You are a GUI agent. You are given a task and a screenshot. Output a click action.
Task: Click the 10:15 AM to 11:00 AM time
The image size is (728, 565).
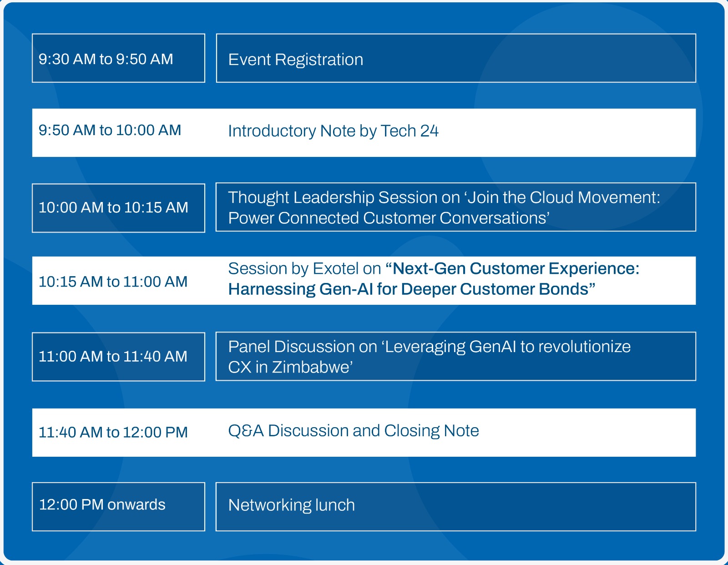(113, 282)
